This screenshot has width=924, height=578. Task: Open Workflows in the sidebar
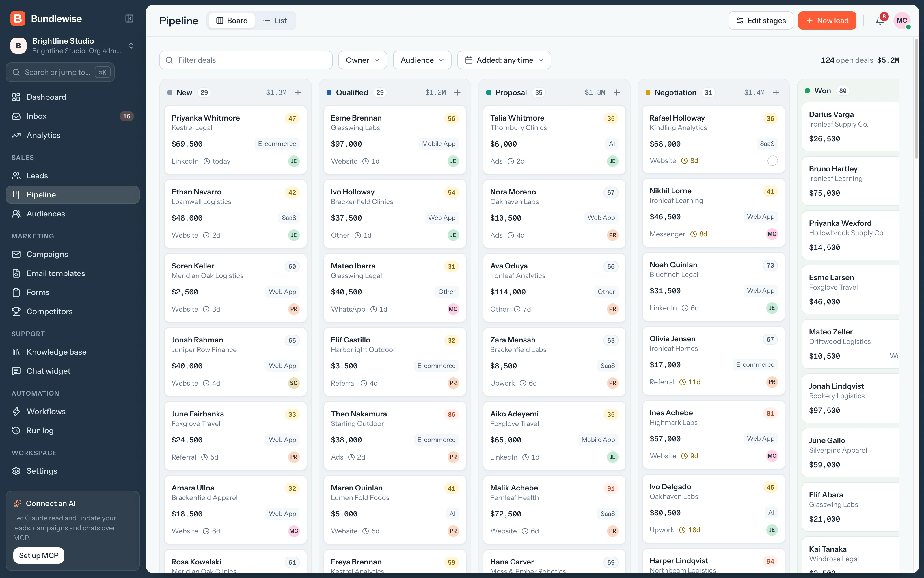point(72,411)
